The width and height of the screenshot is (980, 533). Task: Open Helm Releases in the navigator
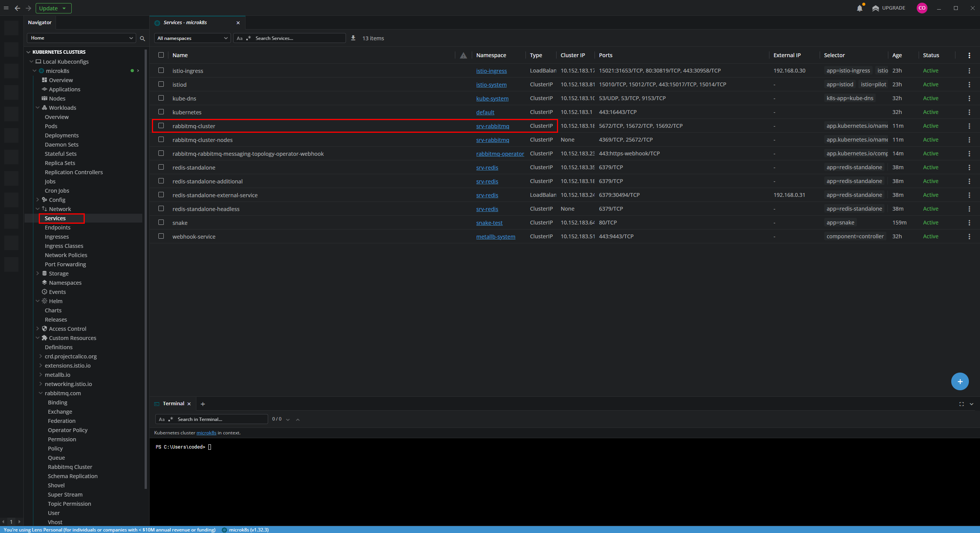coord(56,320)
